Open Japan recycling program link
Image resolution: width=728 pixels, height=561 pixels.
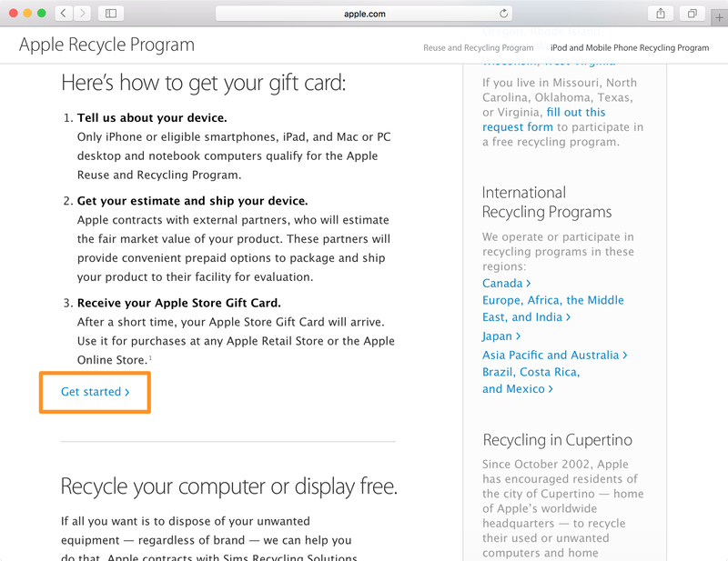coord(501,336)
